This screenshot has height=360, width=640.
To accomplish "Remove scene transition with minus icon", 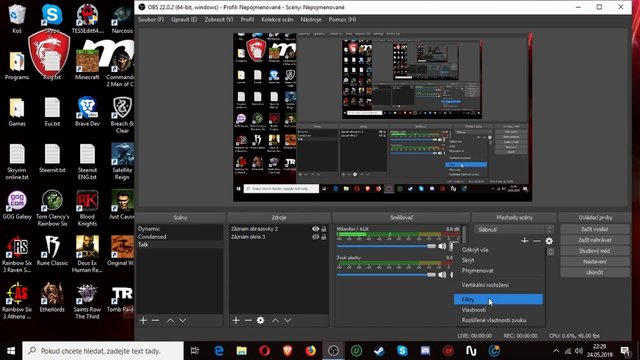I will [x=537, y=241].
